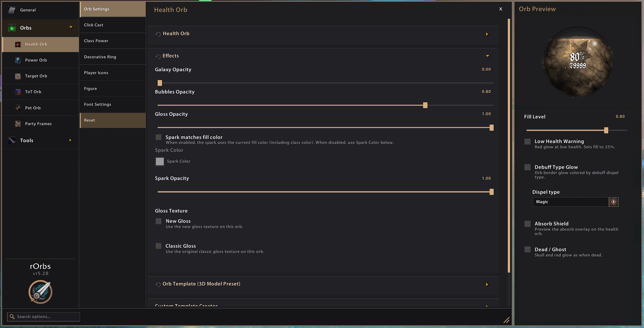Image resolution: width=644 pixels, height=328 pixels.
Task: Click the Magic dispel type icon button
Action: point(614,202)
